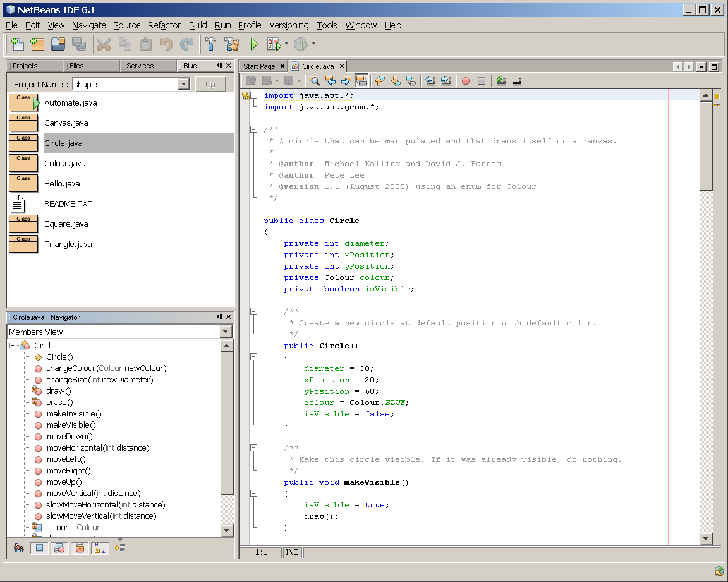This screenshot has height=582, width=728.
Task: Click the editor vertical scrollbar down arrow
Action: click(x=707, y=538)
